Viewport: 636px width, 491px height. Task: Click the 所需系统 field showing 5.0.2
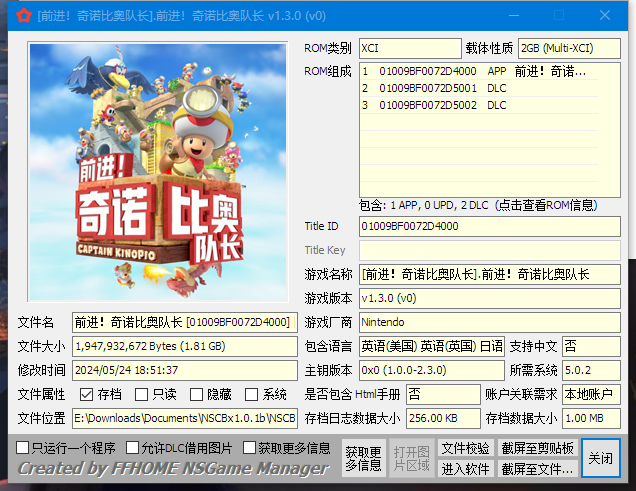coord(591,370)
